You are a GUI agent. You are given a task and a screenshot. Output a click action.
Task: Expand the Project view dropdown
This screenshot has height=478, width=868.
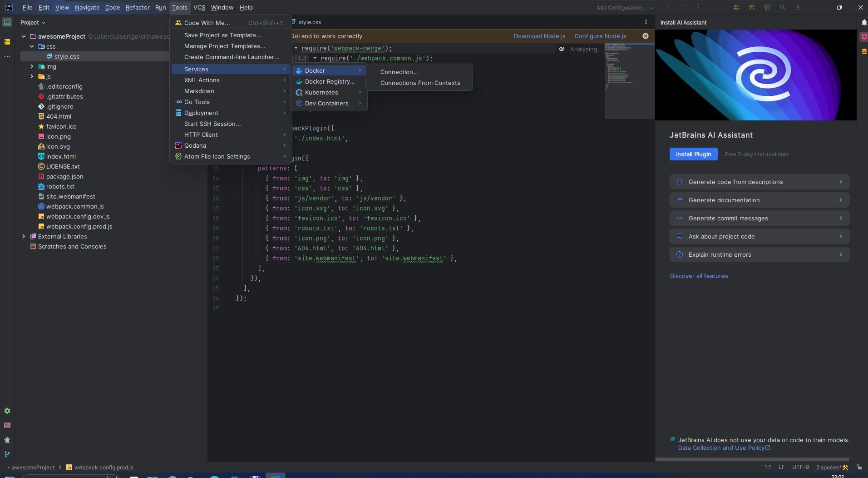click(33, 22)
